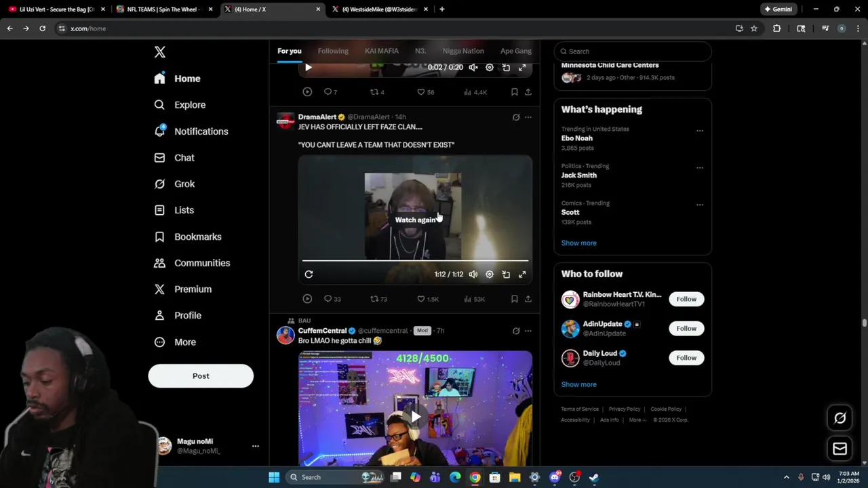This screenshot has width=868, height=488.
Task: Switch to the Following tab
Action: point(333,51)
